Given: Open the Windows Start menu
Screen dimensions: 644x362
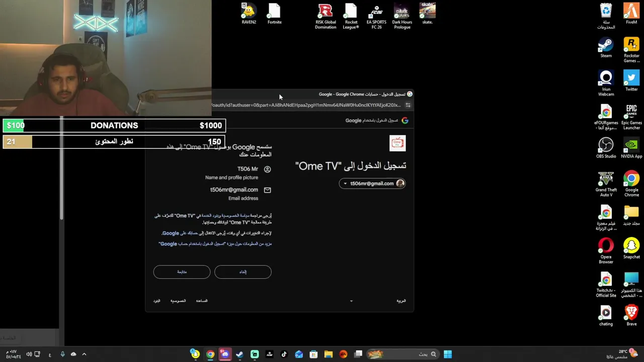Looking at the screenshot, I should pos(447,354).
